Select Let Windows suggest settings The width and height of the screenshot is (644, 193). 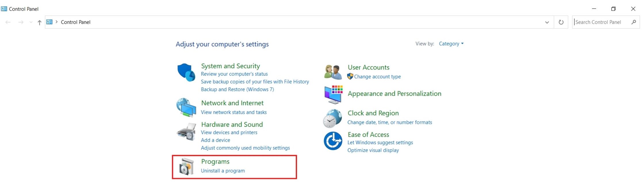coord(380,143)
